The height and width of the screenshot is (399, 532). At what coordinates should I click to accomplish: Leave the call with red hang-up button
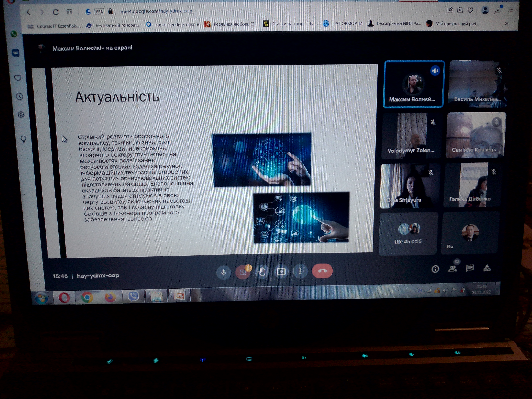tap(322, 271)
